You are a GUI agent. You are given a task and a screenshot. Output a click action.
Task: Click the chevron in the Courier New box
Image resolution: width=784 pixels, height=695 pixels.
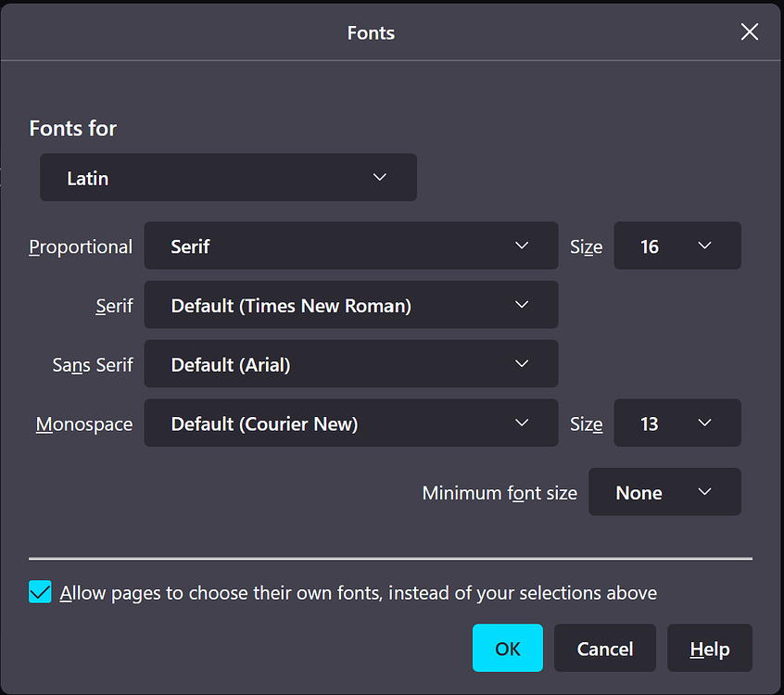(x=522, y=423)
